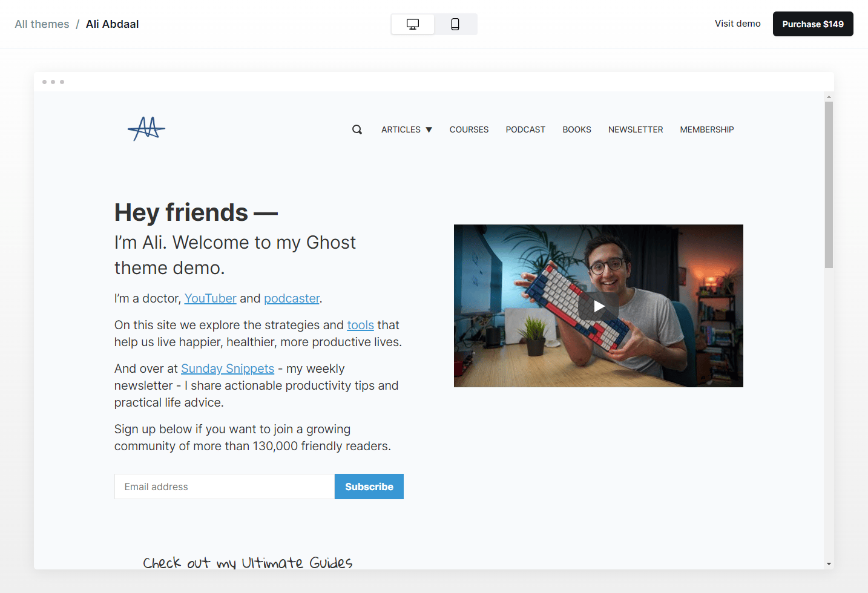Expand the Articles dropdown menu
Image resolution: width=868 pixels, height=593 pixels.
[407, 129]
